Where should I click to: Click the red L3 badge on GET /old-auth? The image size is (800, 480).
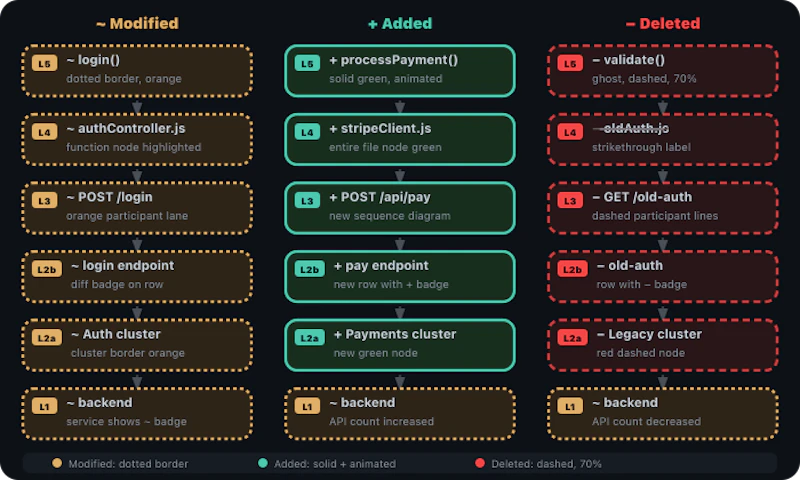click(x=570, y=200)
